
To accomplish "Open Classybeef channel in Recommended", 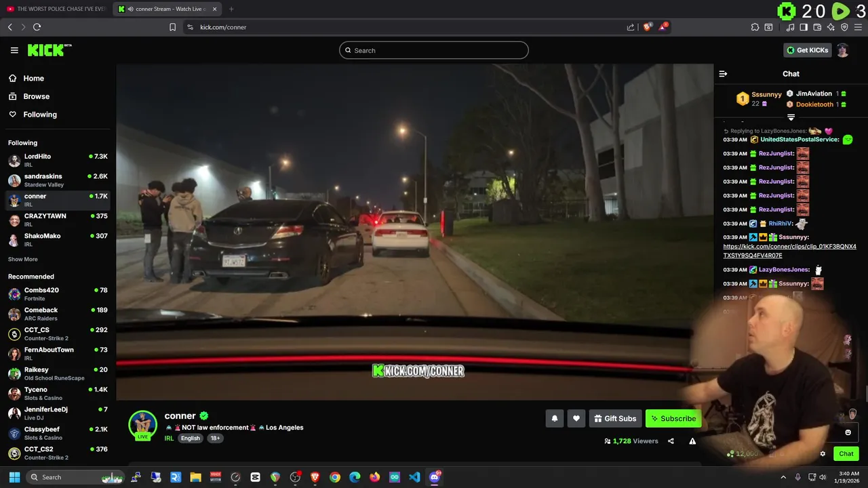I will point(58,433).
